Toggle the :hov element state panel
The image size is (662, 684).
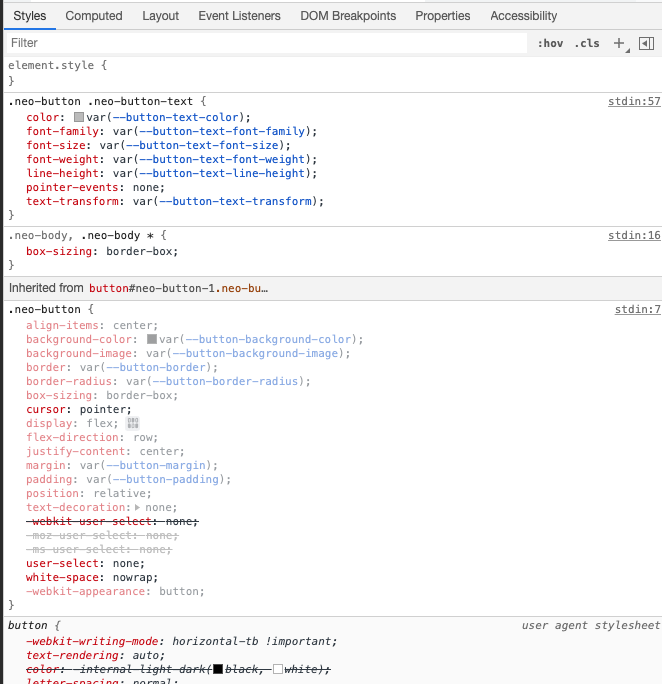click(x=550, y=43)
